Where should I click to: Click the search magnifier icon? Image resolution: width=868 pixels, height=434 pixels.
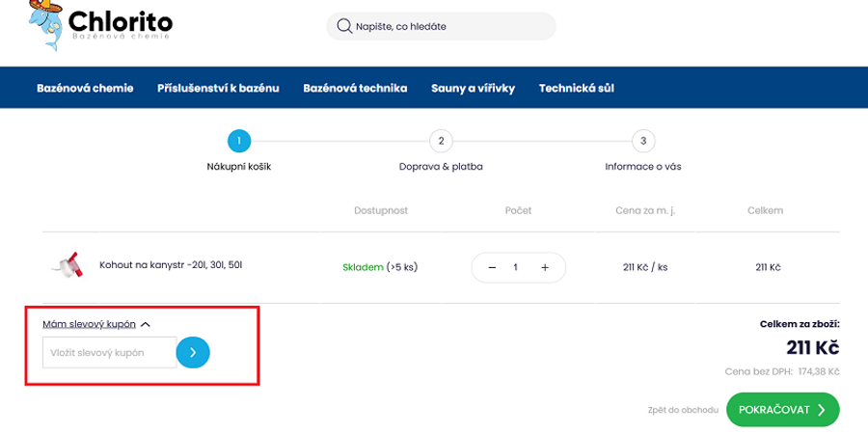pos(344,26)
